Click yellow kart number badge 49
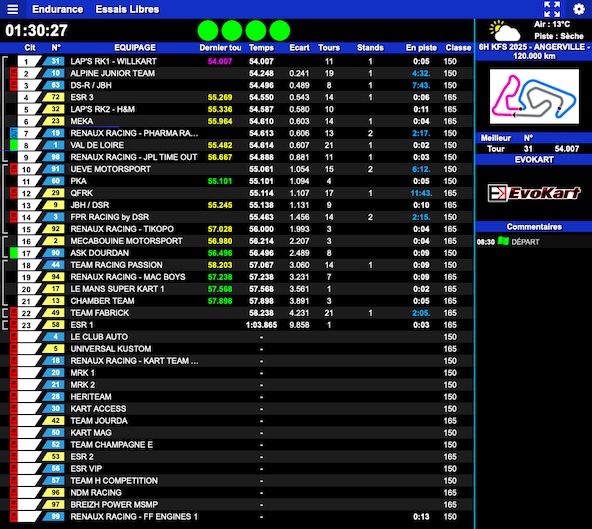Image resolution: width=592 pixels, height=529 pixels. (x=54, y=313)
